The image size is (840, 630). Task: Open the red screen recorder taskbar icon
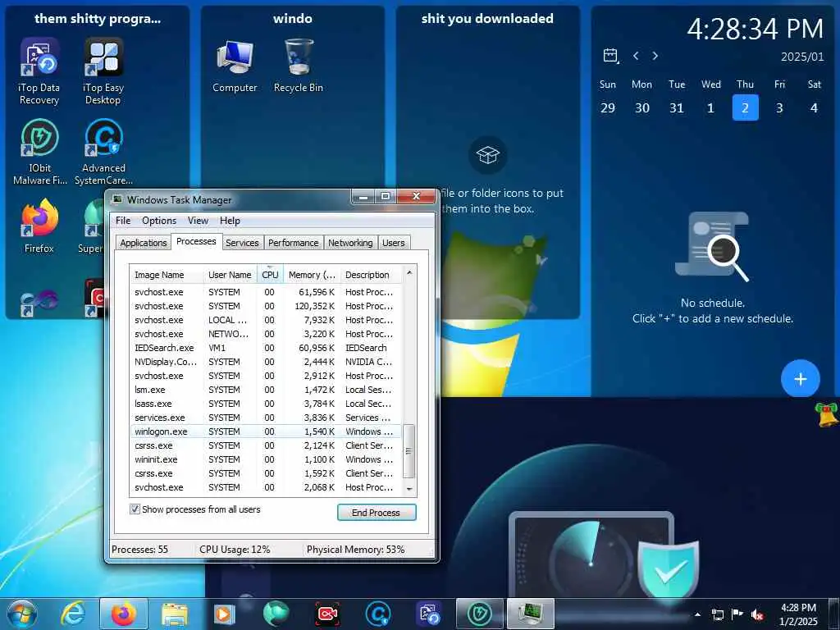[x=326, y=614]
